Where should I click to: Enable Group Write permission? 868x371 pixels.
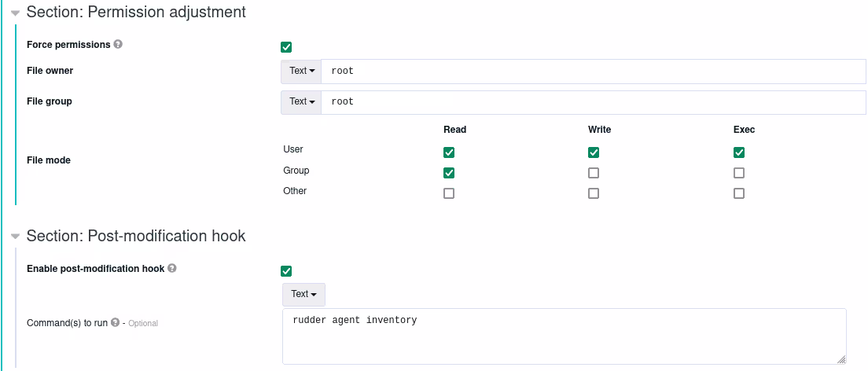pos(594,173)
